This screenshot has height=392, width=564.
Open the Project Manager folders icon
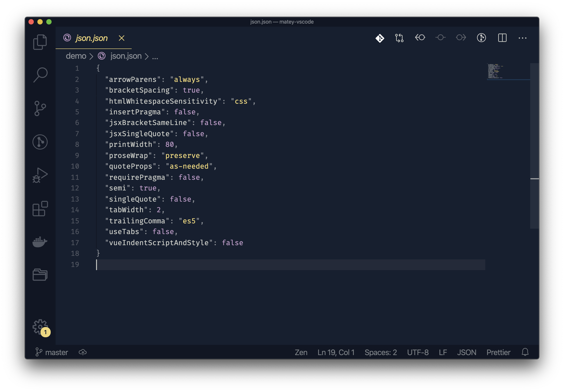(x=40, y=275)
